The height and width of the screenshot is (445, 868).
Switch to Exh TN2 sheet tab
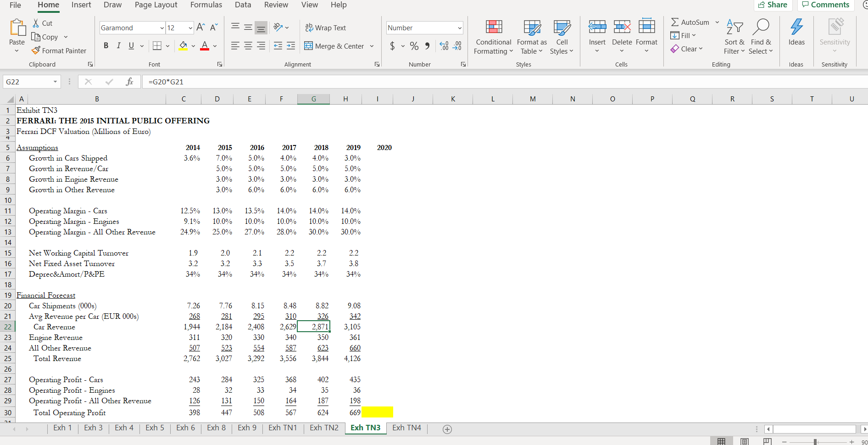(324, 428)
